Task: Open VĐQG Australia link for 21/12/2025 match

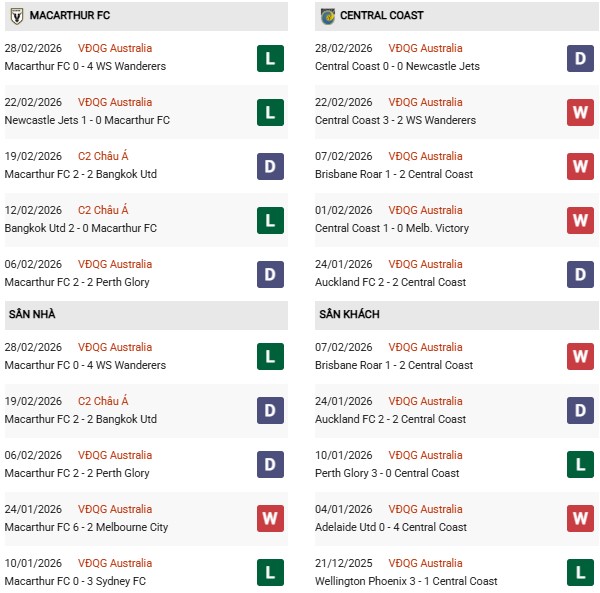Action: tap(425, 563)
